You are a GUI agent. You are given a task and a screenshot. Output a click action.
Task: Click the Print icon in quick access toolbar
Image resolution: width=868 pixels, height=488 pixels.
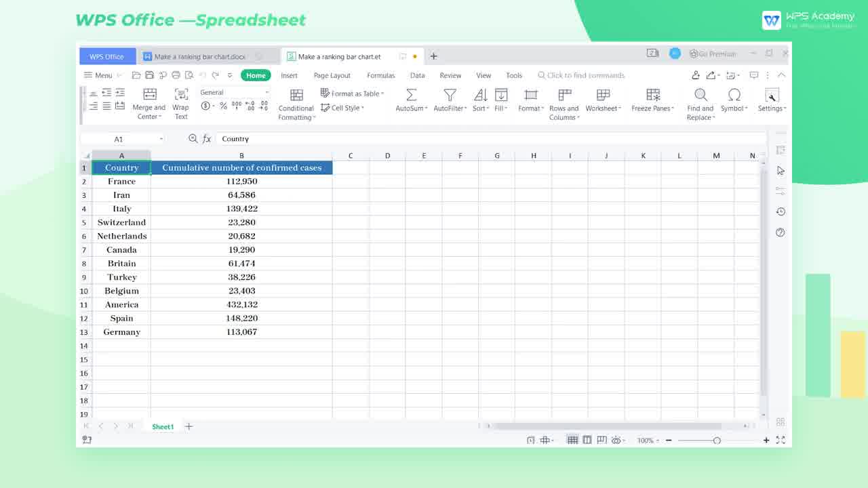(176, 75)
